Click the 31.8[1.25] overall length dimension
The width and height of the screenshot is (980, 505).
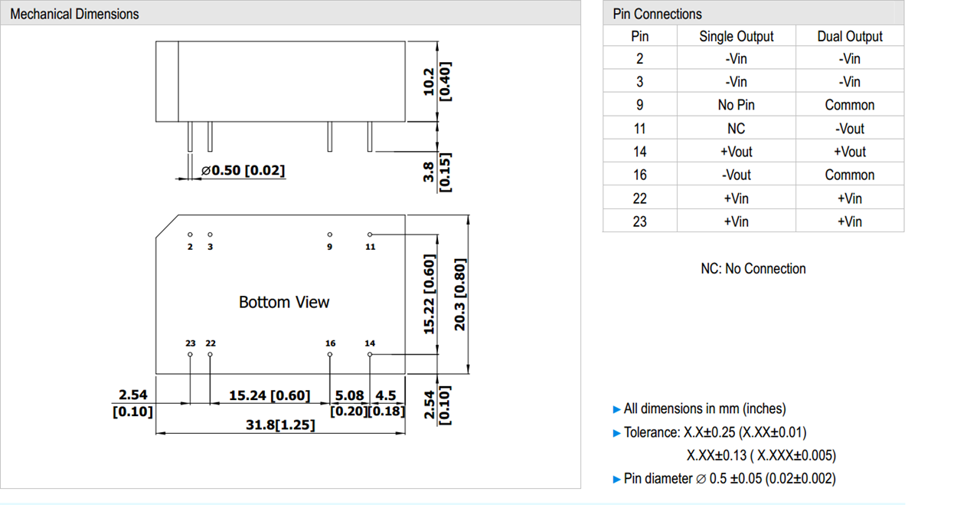coord(280,424)
